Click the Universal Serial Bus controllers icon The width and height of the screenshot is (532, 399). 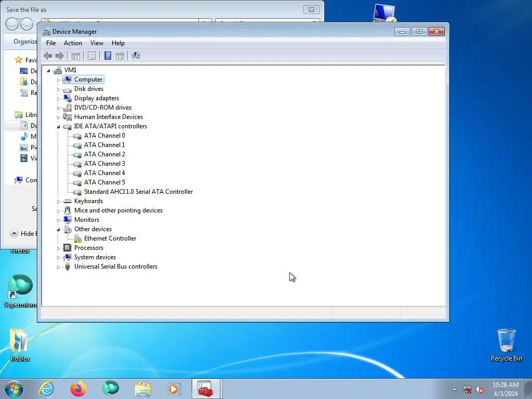coord(68,267)
